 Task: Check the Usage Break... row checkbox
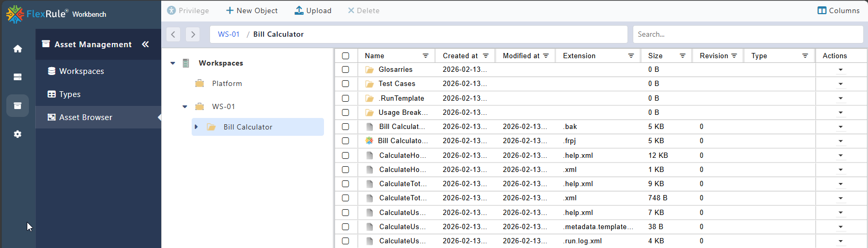pyautogui.click(x=346, y=112)
